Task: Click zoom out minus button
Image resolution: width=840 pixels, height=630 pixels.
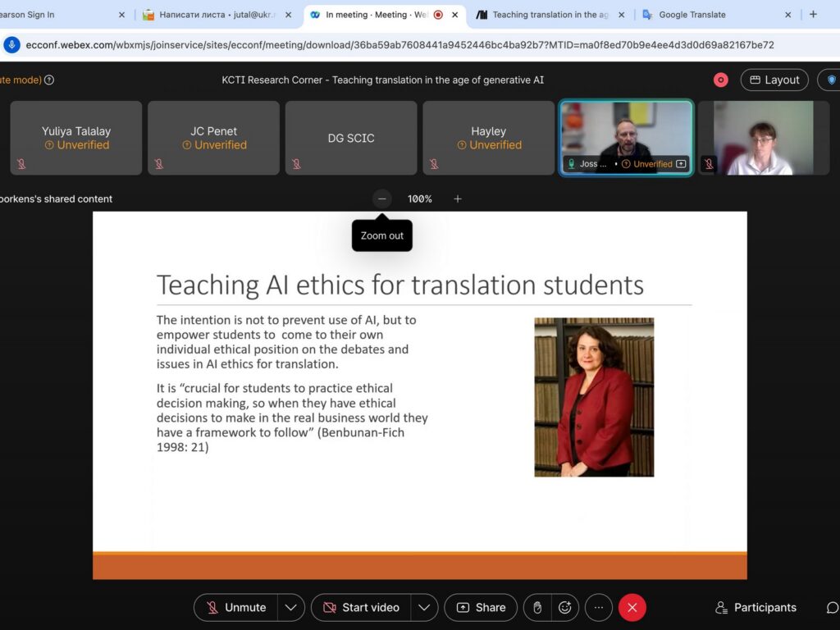Action: pos(382,199)
